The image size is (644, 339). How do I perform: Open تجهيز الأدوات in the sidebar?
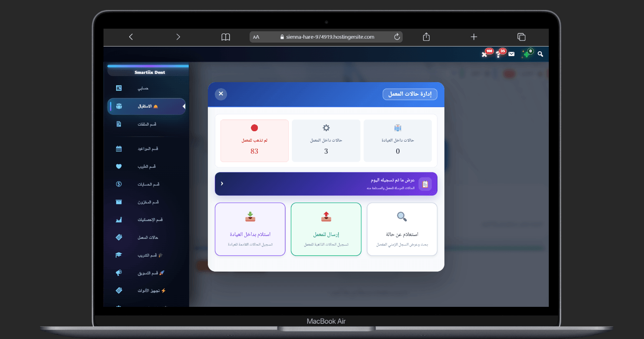click(x=147, y=290)
